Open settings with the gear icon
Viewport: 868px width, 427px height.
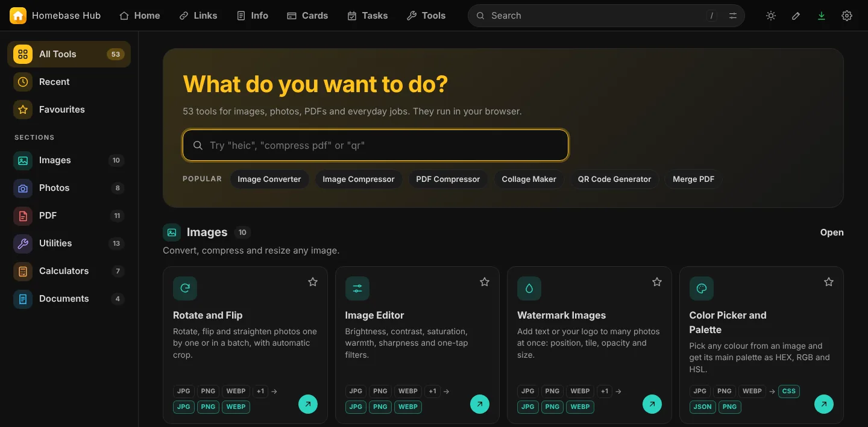(847, 16)
